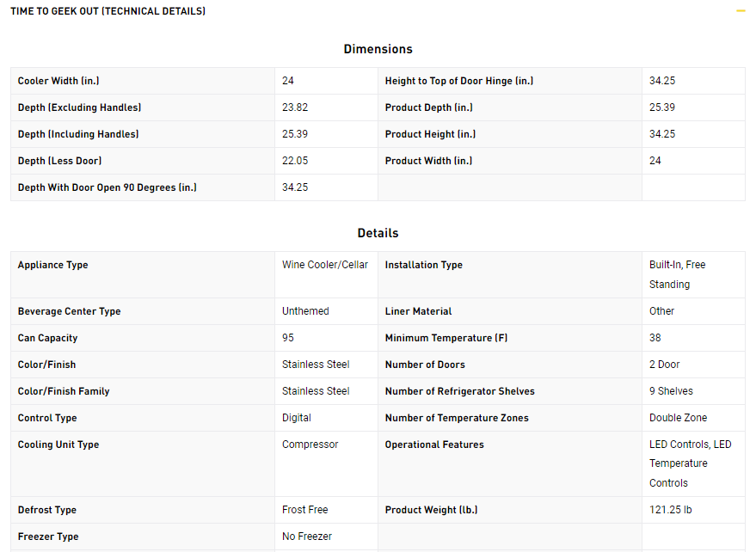Select the 23.82 depth value

click(x=295, y=107)
